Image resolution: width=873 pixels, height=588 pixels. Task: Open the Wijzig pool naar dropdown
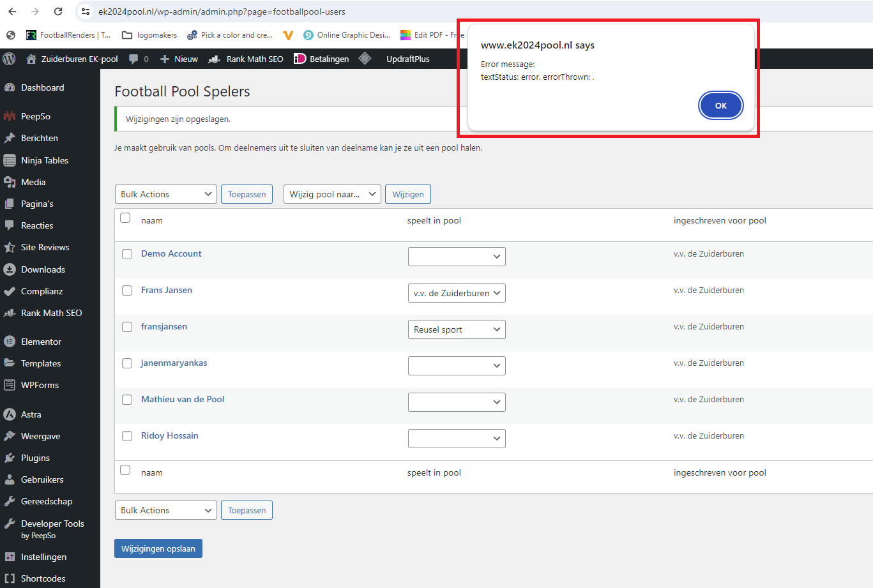pyautogui.click(x=332, y=194)
